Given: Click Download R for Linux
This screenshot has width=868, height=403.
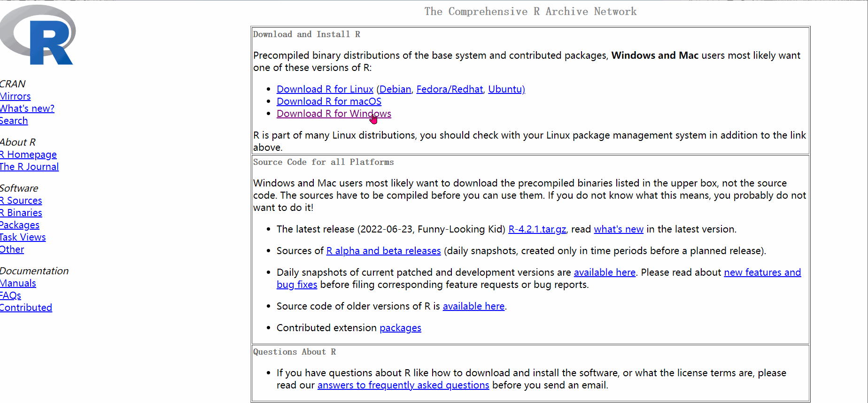Looking at the screenshot, I should (325, 89).
